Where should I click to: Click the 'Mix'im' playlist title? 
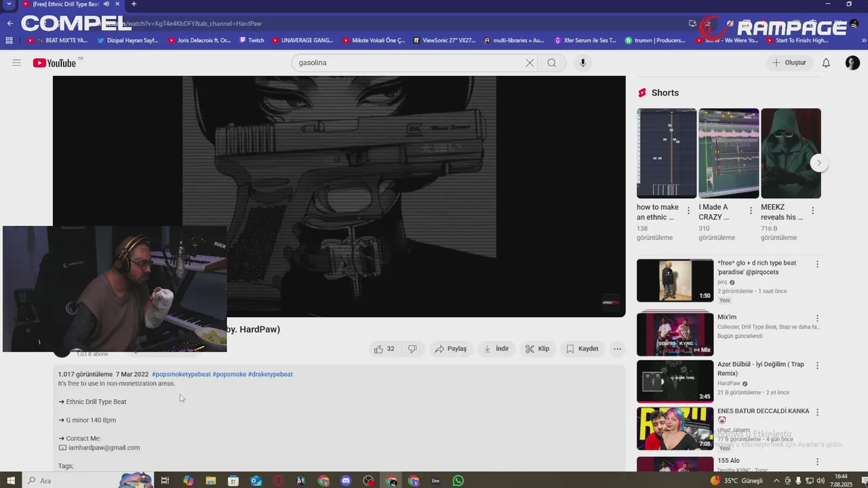(x=727, y=317)
